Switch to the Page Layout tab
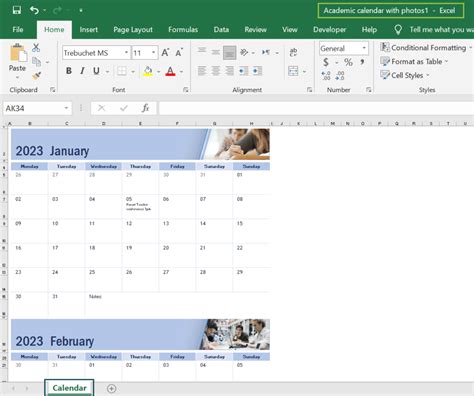Viewport: 474px width, 396px height. [133, 30]
